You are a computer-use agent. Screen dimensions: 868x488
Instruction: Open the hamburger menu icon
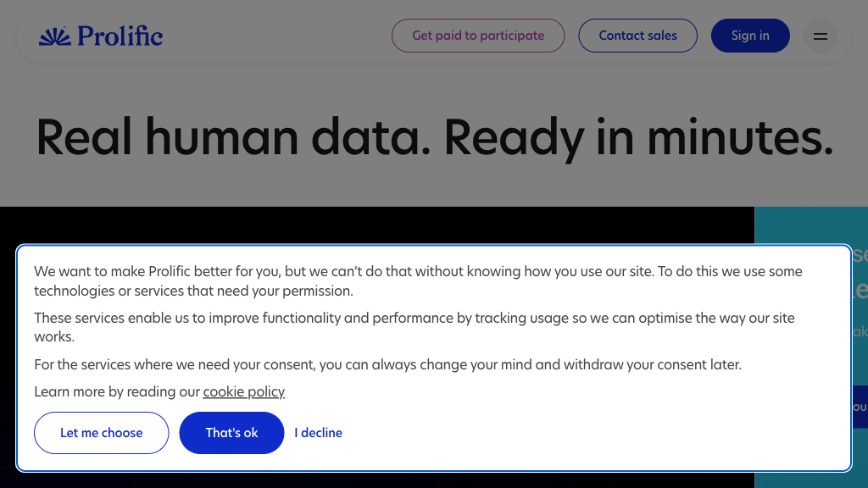tap(820, 36)
